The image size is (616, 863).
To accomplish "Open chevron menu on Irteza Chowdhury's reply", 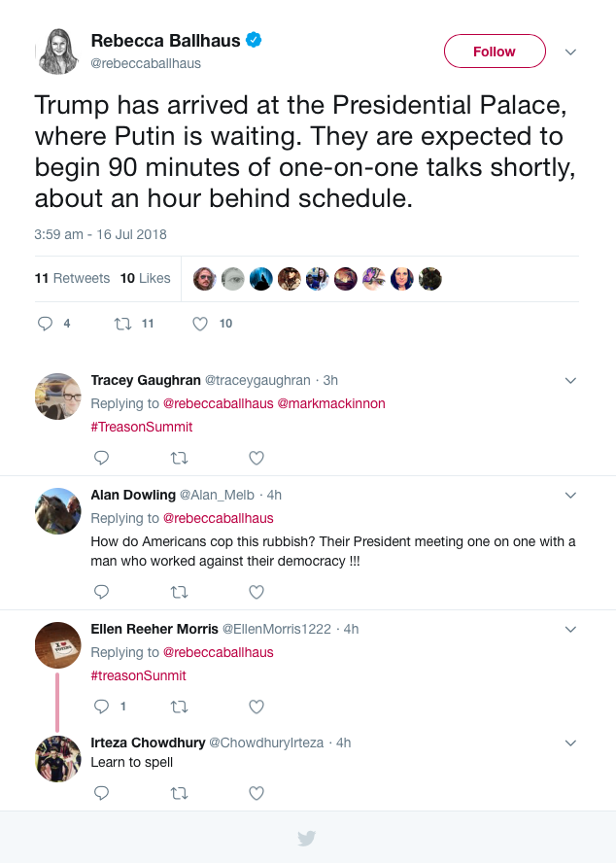I will click(570, 742).
